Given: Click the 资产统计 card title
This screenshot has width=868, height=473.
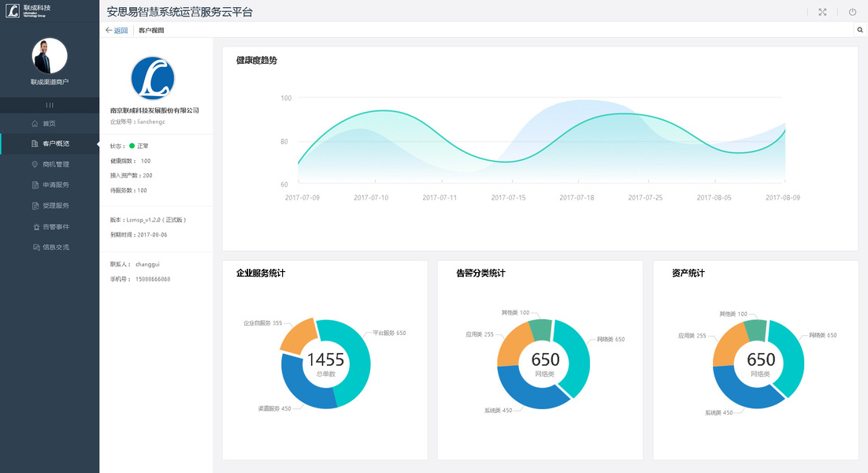Looking at the screenshot, I should click(x=688, y=273).
